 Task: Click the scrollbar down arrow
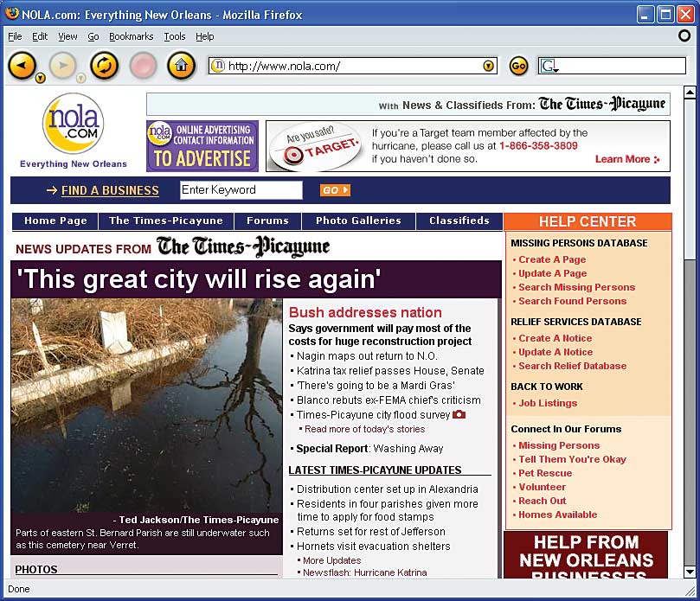pyautogui.click(x=690, y=572)
